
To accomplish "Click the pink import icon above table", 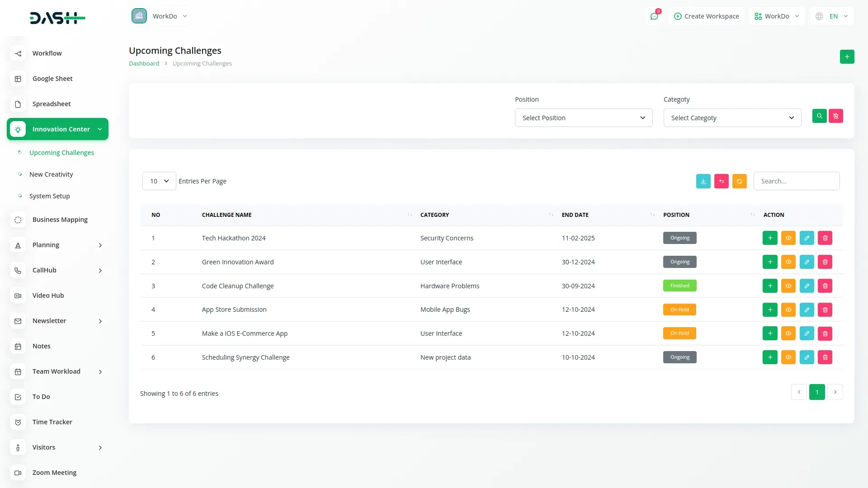I will 721,181.
